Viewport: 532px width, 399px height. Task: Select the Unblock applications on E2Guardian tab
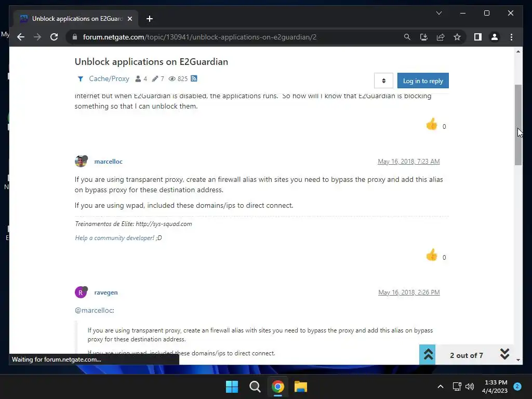pyautogui.click(x=76, y=19)
